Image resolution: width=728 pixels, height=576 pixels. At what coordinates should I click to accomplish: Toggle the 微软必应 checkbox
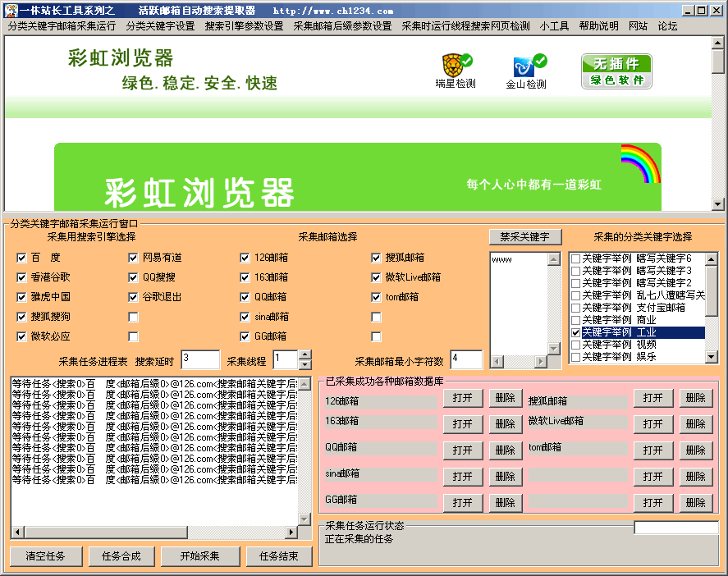(21, 336)
